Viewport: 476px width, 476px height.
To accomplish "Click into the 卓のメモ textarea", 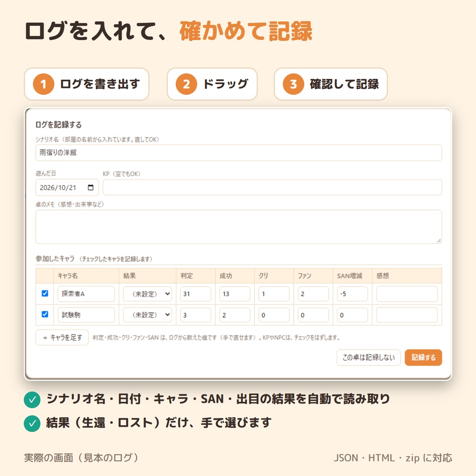I will 238,226.
